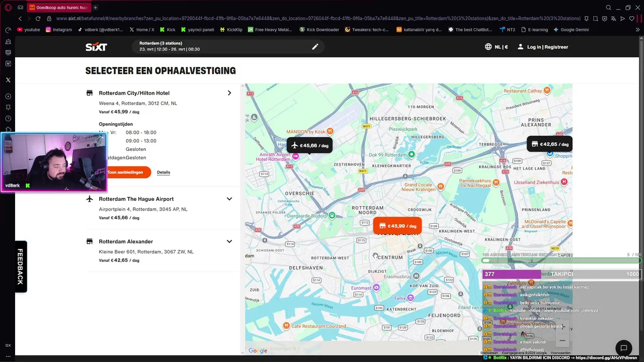Click the Grand Locale Nieuw Kralingen pin
644x362 pixels.
click(x=441, y=187)
